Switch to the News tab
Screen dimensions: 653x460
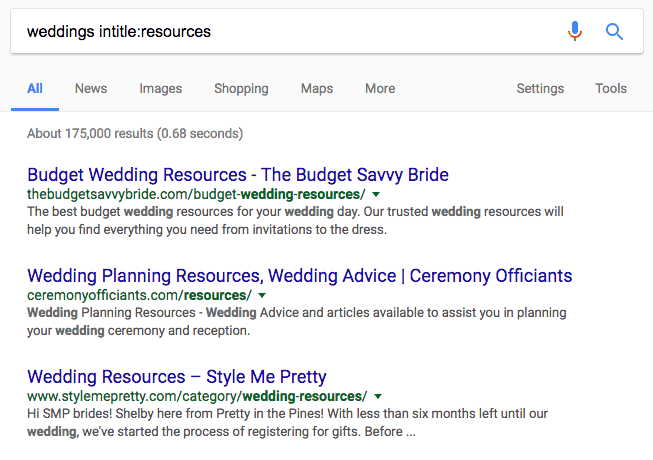click(x=91, y=88)
